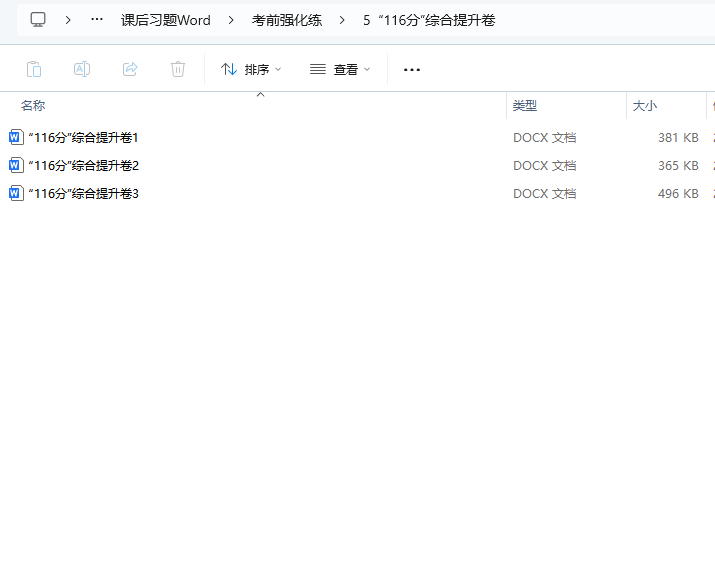Navigate to 考前强化练 folder in breadcrumb

286,20
